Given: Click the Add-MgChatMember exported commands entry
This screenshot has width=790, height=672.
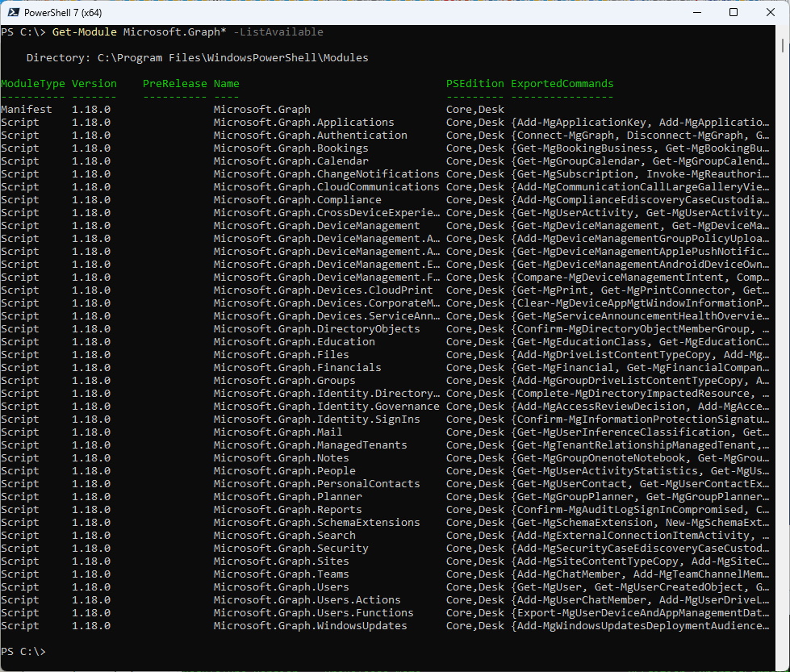Looking at the screenshot, I should click(641, 574).
